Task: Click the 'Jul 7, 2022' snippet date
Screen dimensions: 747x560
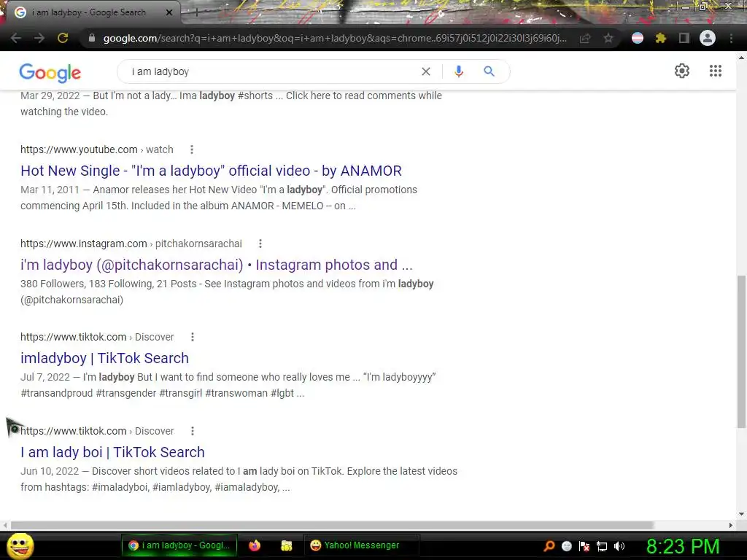Action: [x=45, y=377]
